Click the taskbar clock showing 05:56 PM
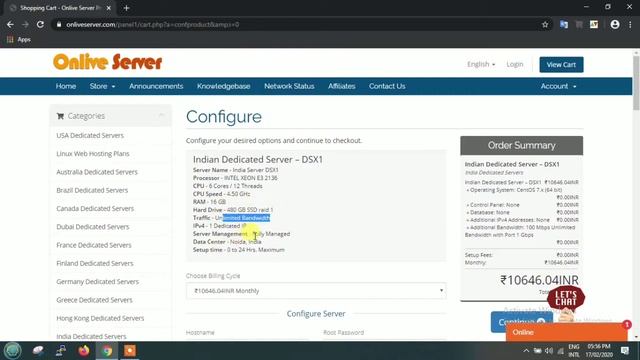 coord(599,351)
